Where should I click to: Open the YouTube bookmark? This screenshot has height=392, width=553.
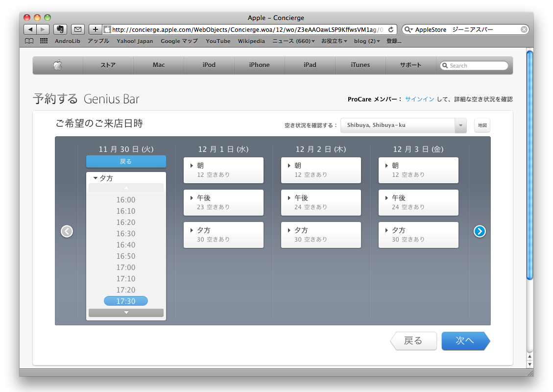(218, 41)
